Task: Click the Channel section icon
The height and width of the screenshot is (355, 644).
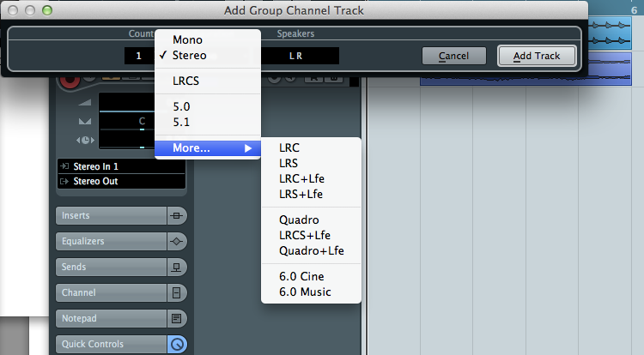Action: (177, 292)
